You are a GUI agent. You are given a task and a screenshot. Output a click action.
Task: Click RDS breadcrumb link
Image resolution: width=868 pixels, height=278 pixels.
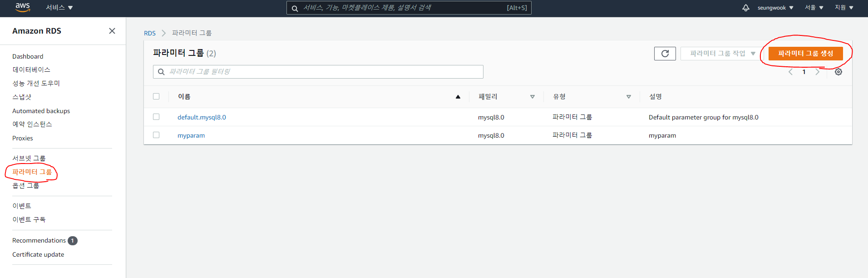pyautogui.click(x=150, y=33)
